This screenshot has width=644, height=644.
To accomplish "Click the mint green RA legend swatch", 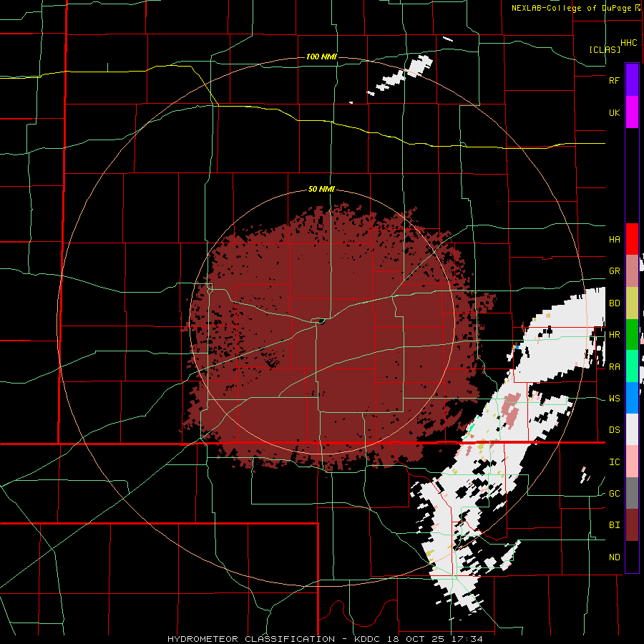I will click(x=632, y=366).
